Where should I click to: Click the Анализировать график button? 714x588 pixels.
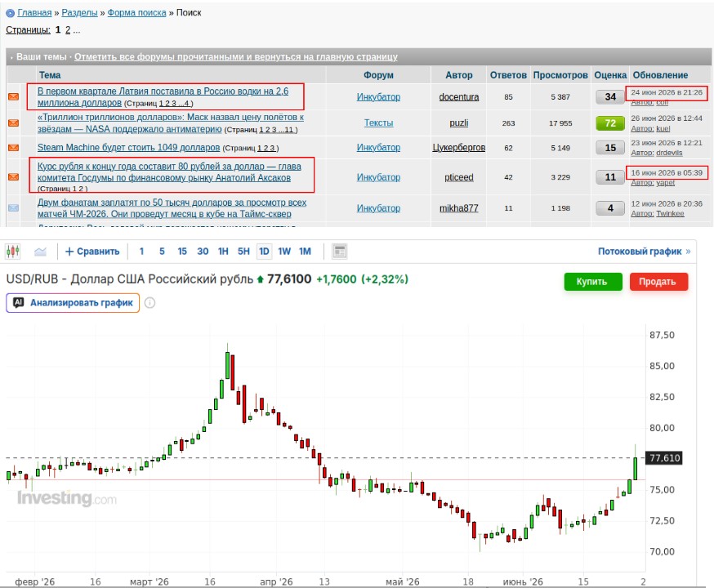pos(73,303)
